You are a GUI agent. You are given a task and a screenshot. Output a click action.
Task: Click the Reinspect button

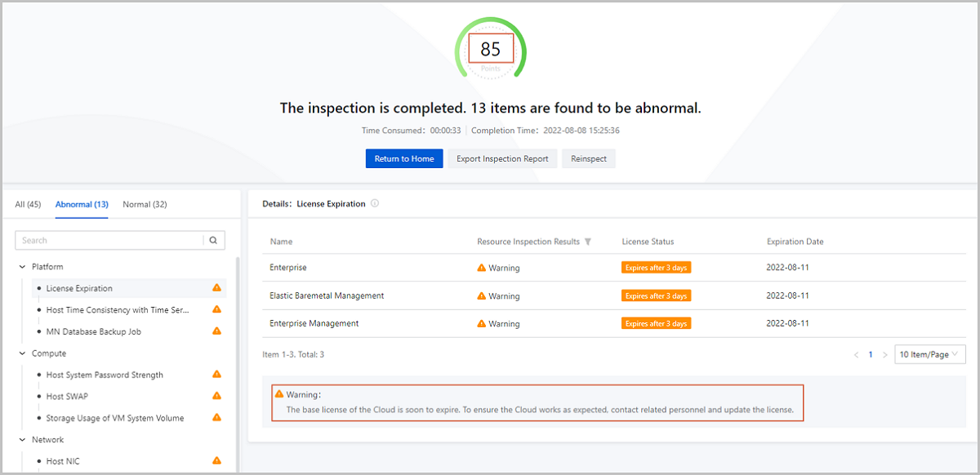(x=589, y=158)
